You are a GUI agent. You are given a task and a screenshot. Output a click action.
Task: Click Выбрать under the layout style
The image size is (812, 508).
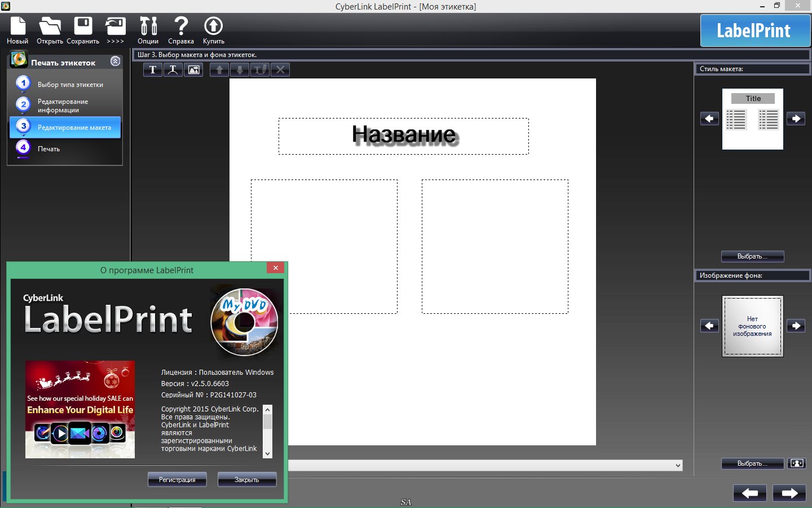[x=752, y=256]
